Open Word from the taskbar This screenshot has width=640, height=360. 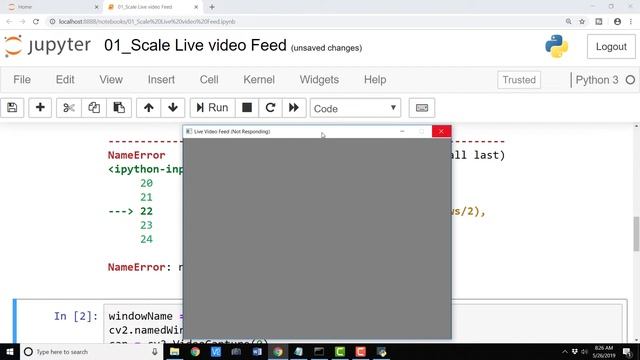click(257, 352)
